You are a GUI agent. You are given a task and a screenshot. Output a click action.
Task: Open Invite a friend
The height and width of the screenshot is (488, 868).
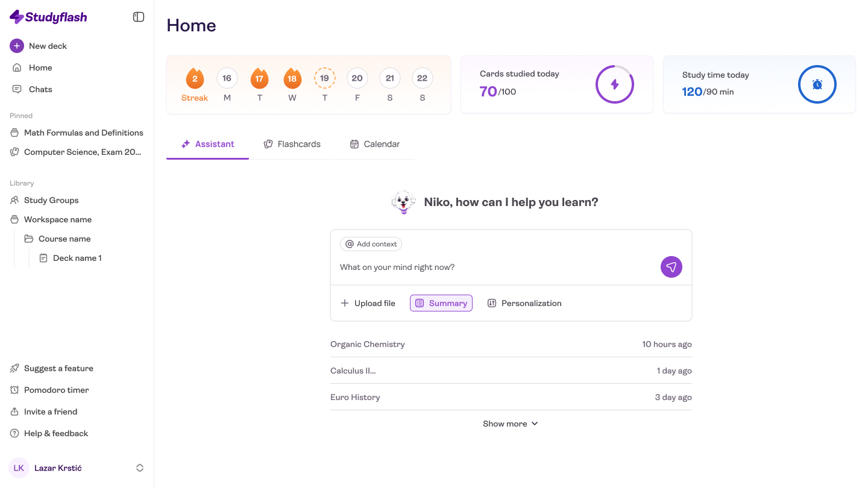tap(50, 411)
